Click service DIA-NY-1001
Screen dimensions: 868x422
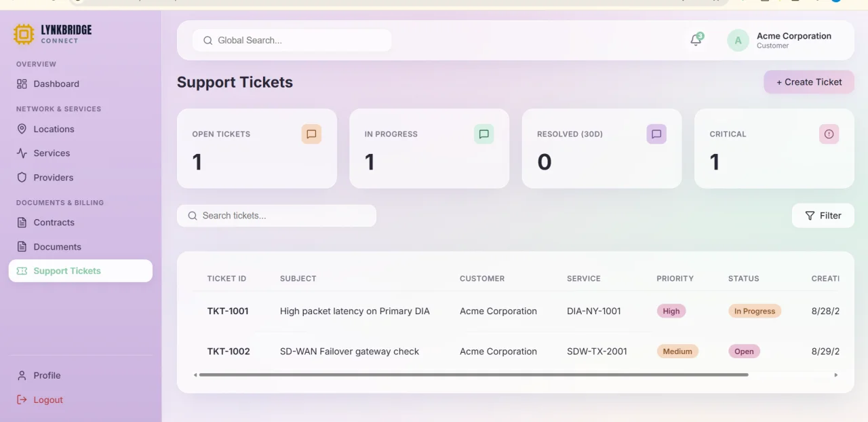594,311
